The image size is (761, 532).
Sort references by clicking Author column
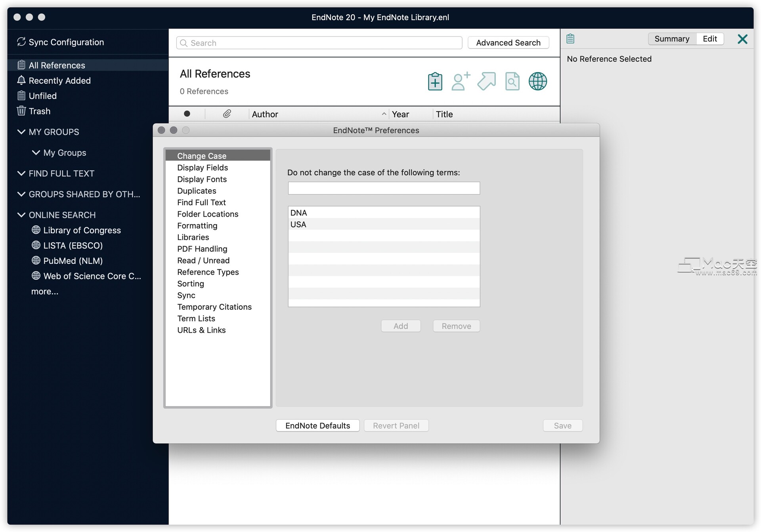[265, 114]
